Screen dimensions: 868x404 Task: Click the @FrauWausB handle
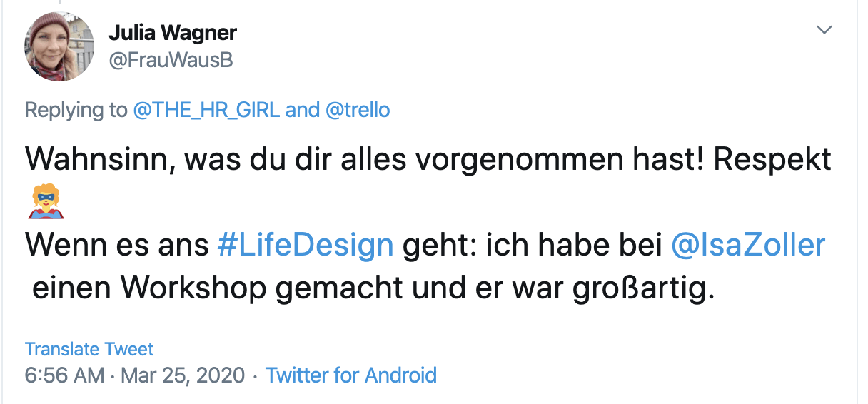pyautogui.click(x=171, y=61)
